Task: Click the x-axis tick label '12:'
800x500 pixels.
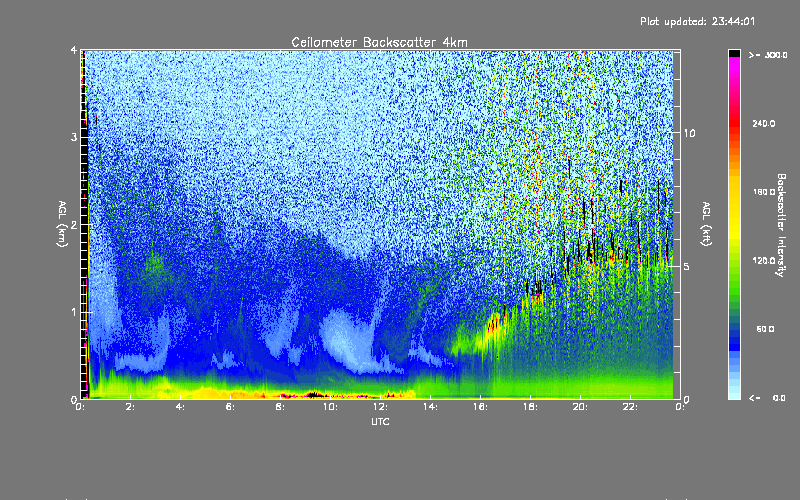Action: click(380, 407)
